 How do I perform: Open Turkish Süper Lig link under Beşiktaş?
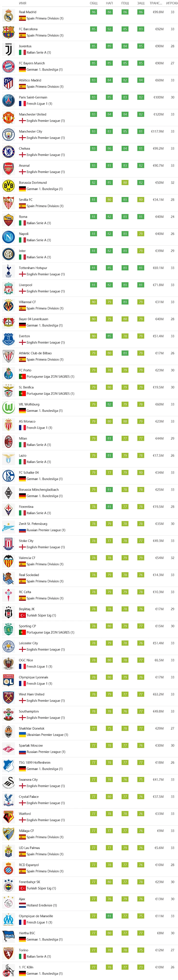pos(41,615)
